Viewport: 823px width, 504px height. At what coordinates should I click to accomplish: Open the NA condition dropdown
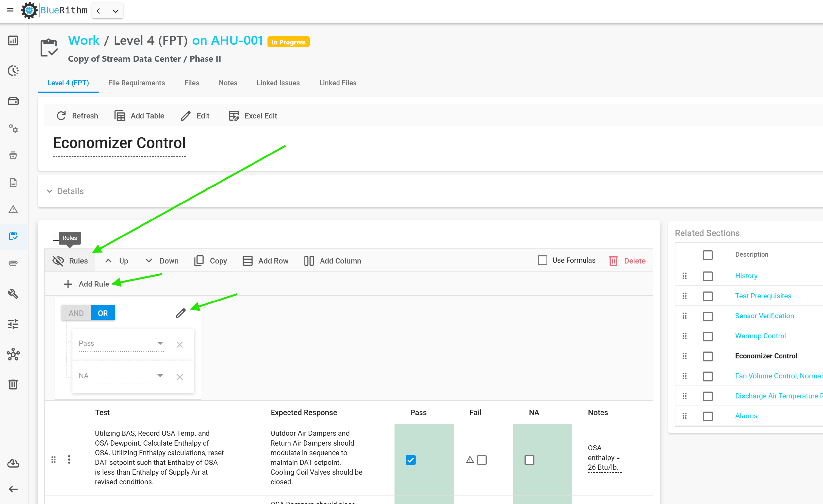tap(121, 376)
